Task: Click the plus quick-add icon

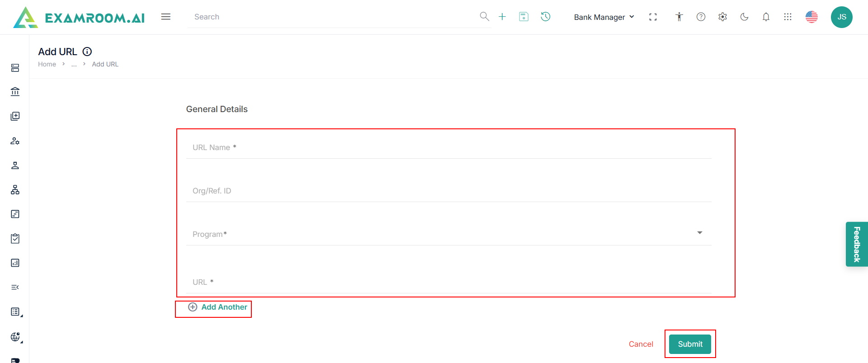Action: [502, 17]
